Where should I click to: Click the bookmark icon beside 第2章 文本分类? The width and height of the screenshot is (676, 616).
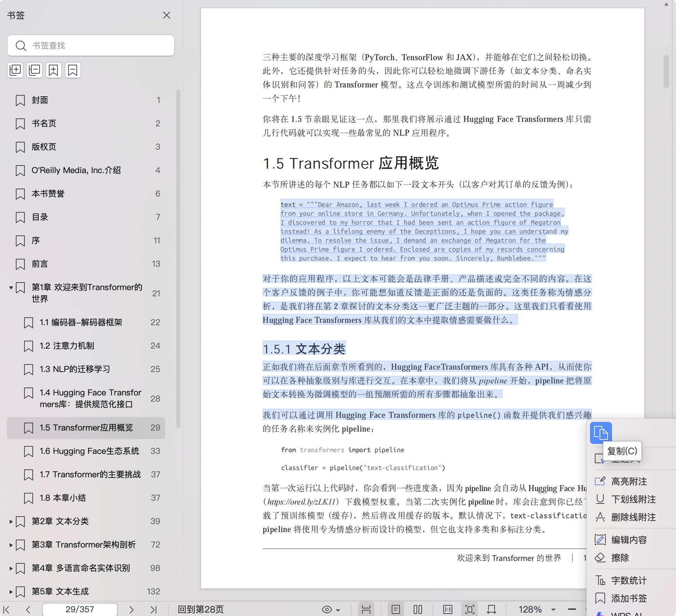(20, 522)
